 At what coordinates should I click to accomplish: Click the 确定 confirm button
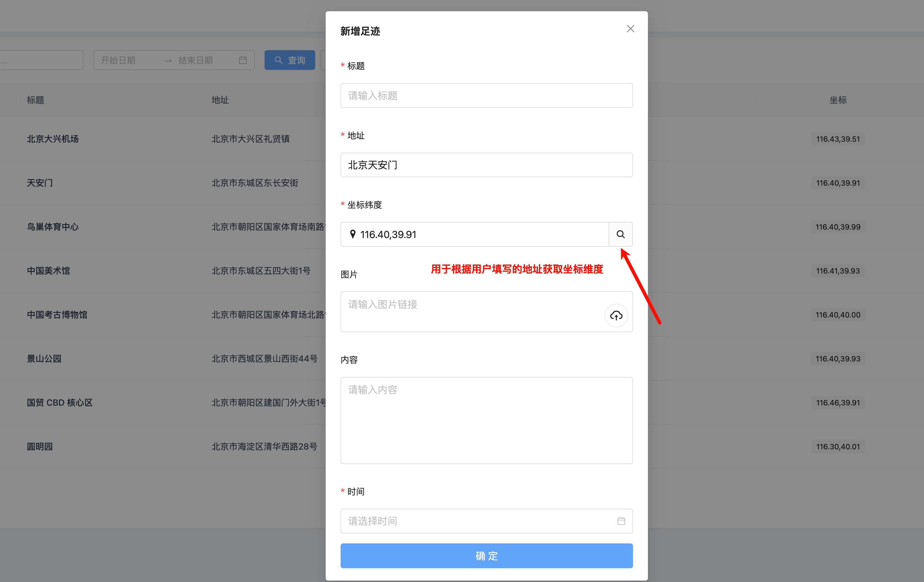click(487, 556)
